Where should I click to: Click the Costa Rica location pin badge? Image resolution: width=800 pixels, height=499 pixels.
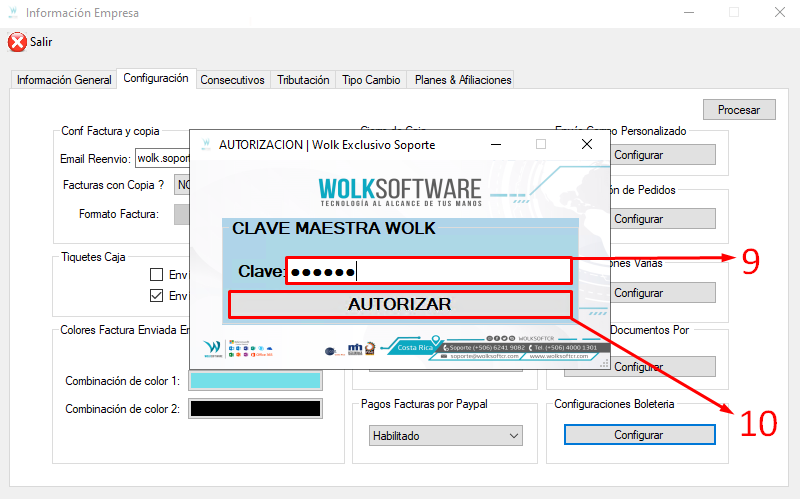click(414, 346)
